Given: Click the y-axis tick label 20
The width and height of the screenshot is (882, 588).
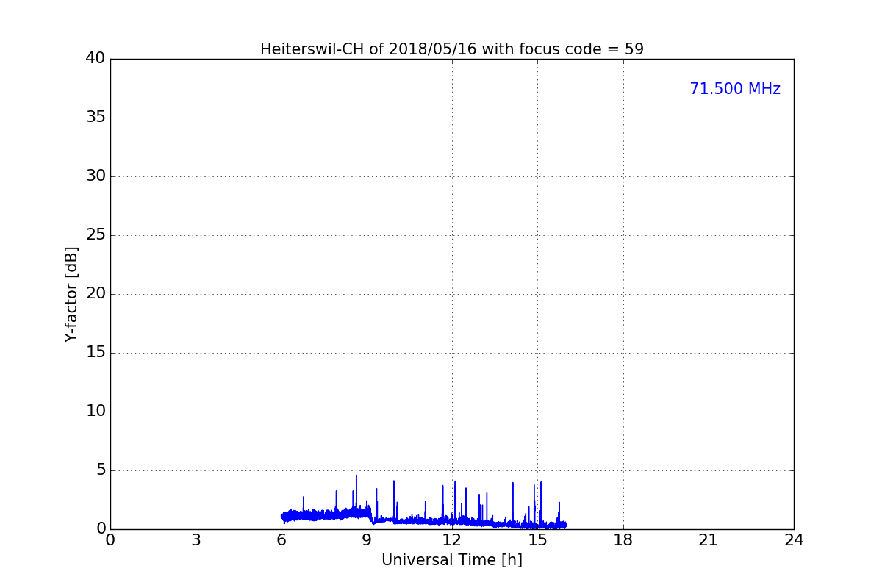Looking at the screenshot, I should (96, 294).
